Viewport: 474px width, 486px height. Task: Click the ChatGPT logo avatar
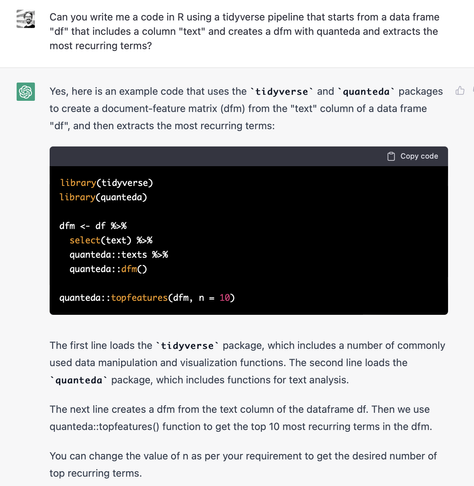point(26,92)
